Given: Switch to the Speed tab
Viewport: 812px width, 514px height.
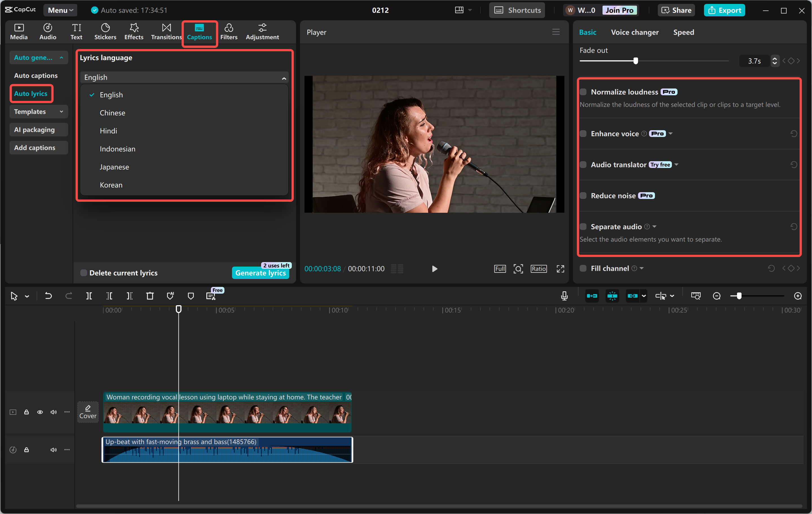Looking at the screenshot, I should (x=683, y=32).
